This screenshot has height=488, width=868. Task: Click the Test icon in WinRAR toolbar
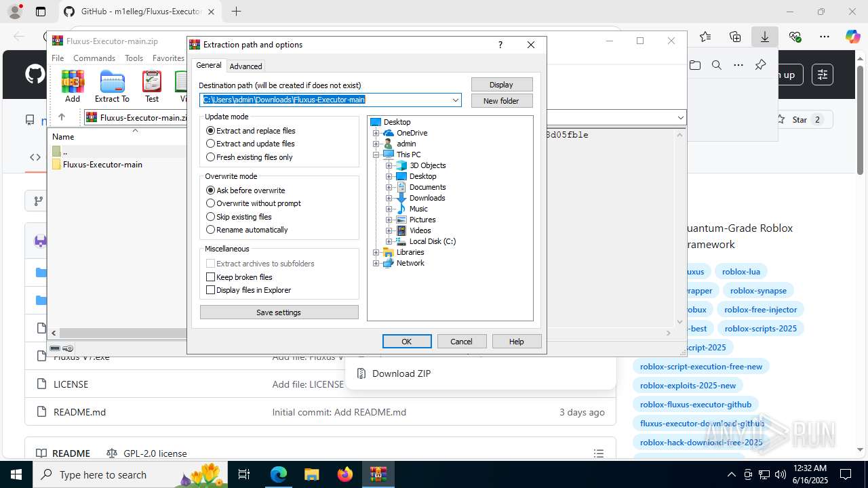click(152, 86)
